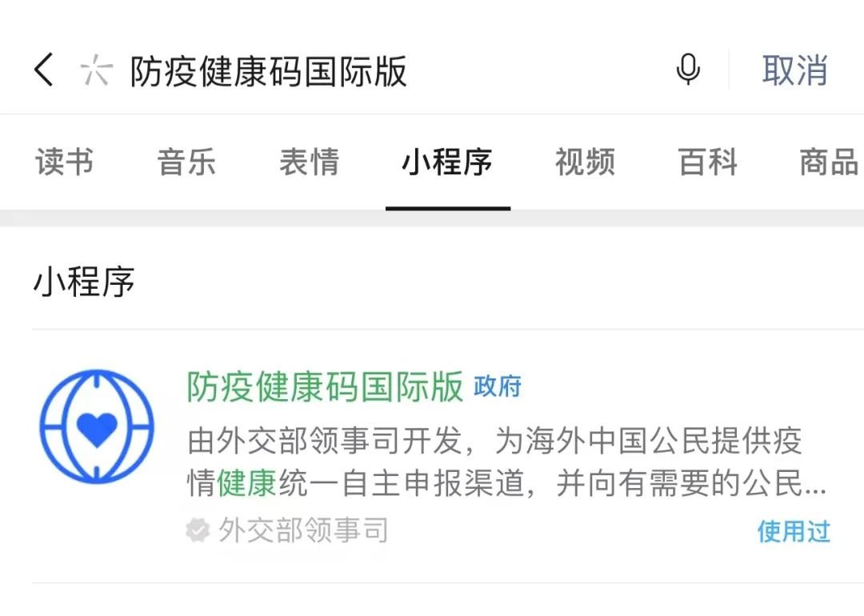Go back using the left arrow
The width and height of the screenshot is (864, 616).
[44, 70]
